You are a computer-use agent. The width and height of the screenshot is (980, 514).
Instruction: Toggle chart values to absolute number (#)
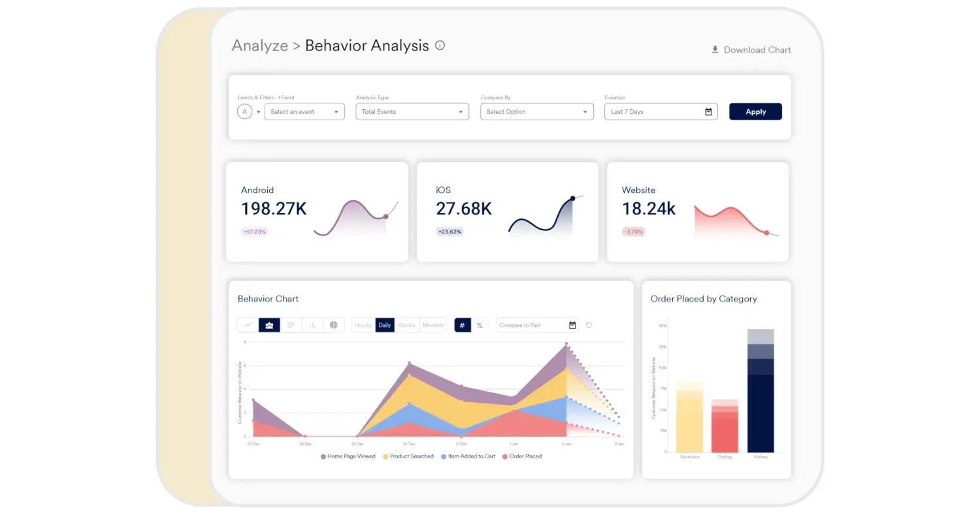click(x=463, y=325)
